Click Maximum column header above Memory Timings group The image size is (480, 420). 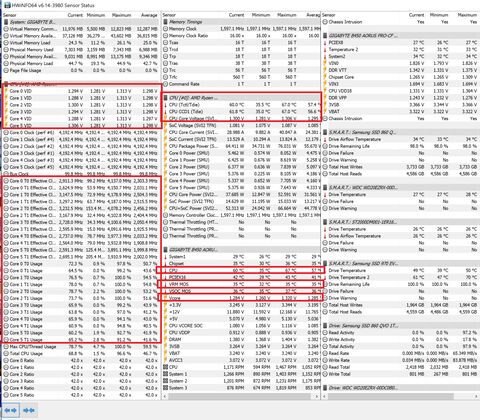click(287, 15)
